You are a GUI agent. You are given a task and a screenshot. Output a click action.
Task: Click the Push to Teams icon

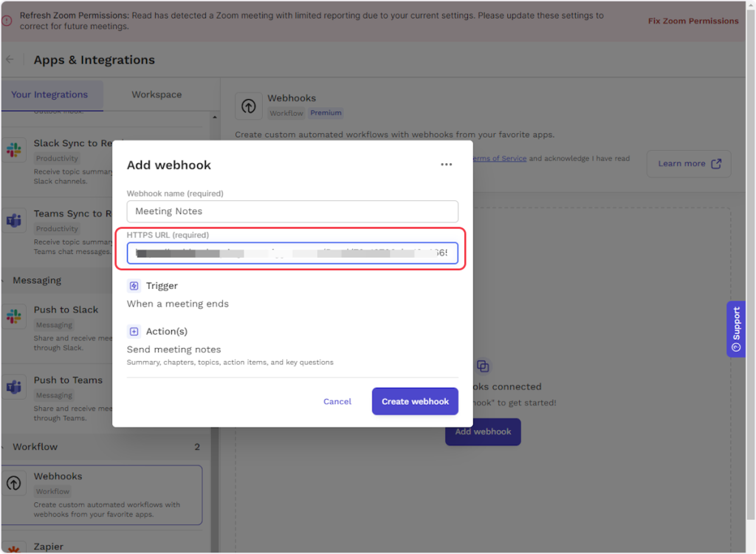[x=14, y=387]
